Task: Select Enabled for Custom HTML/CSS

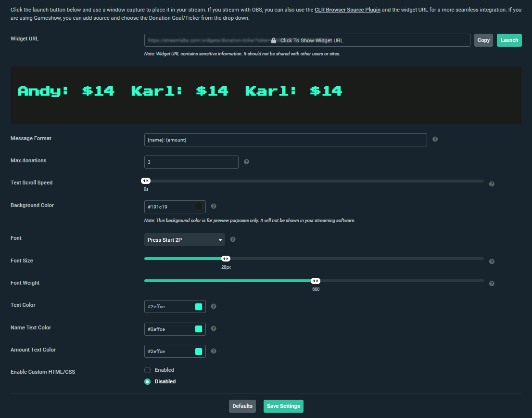Action: [148, 370]
